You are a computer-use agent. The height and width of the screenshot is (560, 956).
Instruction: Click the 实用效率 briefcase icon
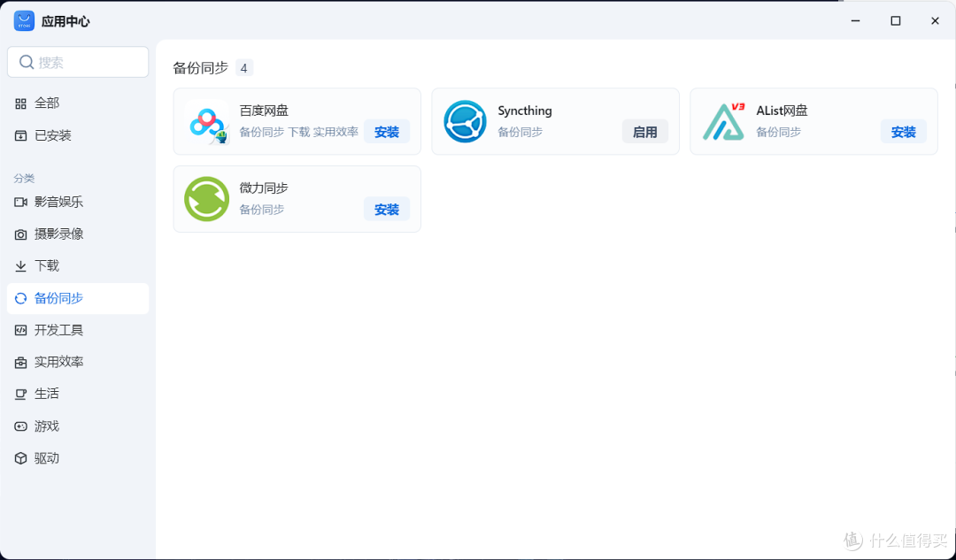(x=20, y=362)
